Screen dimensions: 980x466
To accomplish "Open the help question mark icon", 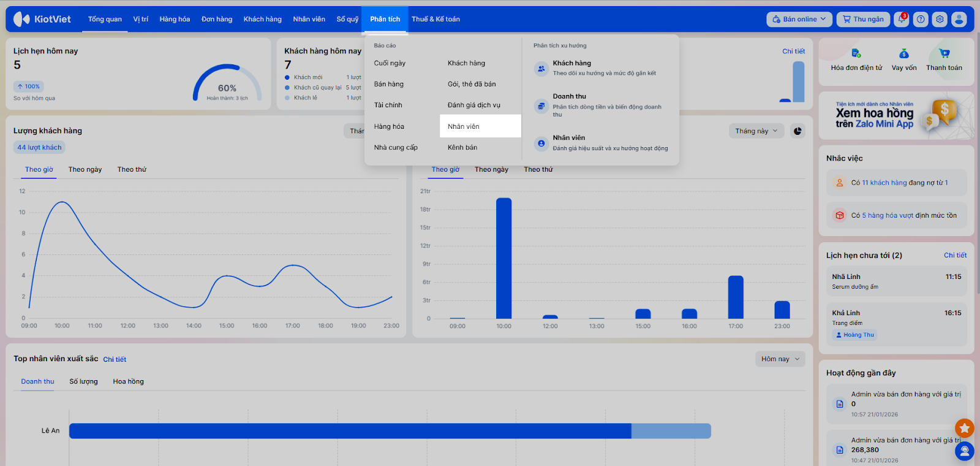I will tap(921, 19).
